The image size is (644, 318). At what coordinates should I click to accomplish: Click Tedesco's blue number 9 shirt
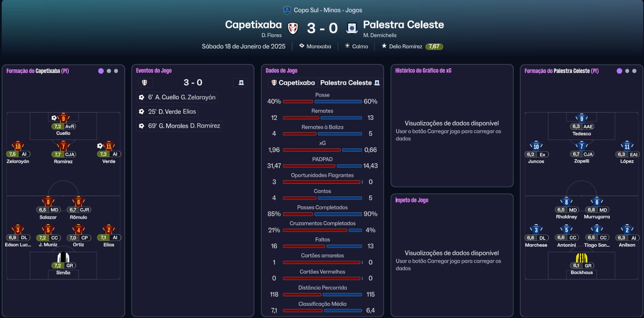pos(582,118)
